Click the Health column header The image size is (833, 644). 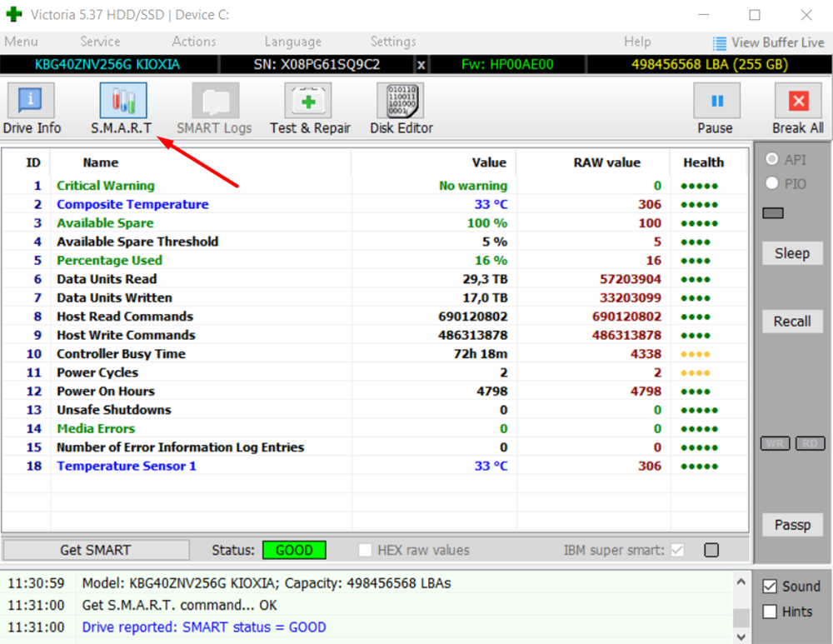(703, 162)
